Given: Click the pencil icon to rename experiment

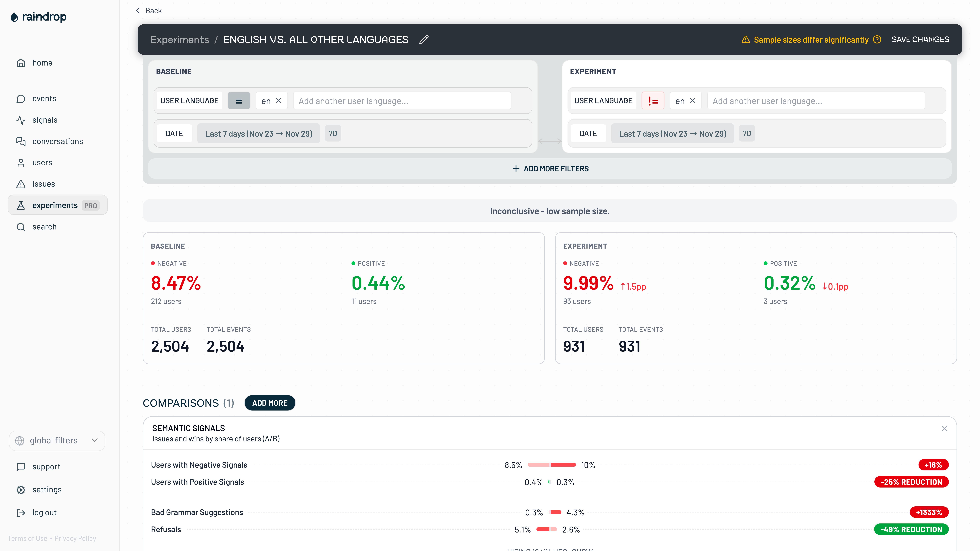Looking at the screenshot, I should pos(424,40).
